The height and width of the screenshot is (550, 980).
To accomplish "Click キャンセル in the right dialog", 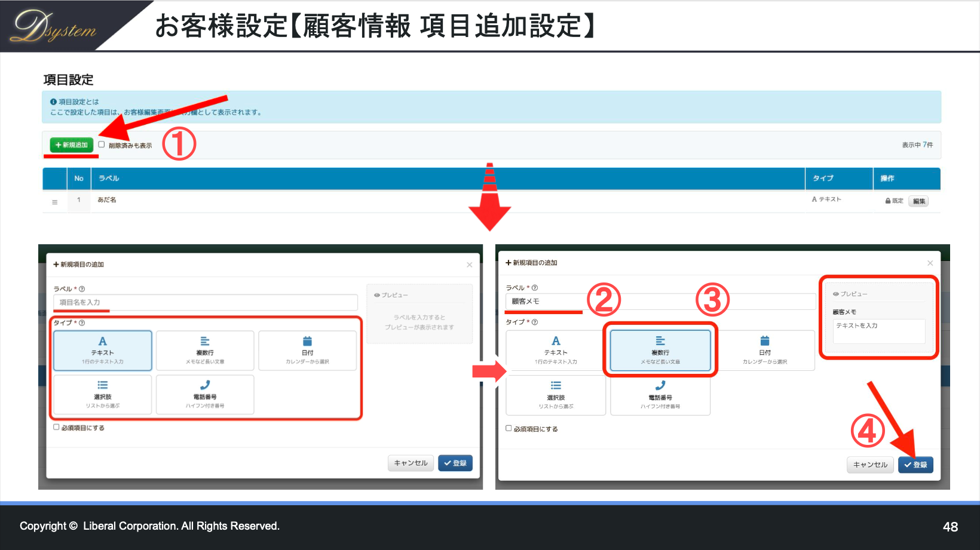I will pyautogui.click(x=870, y=465).
